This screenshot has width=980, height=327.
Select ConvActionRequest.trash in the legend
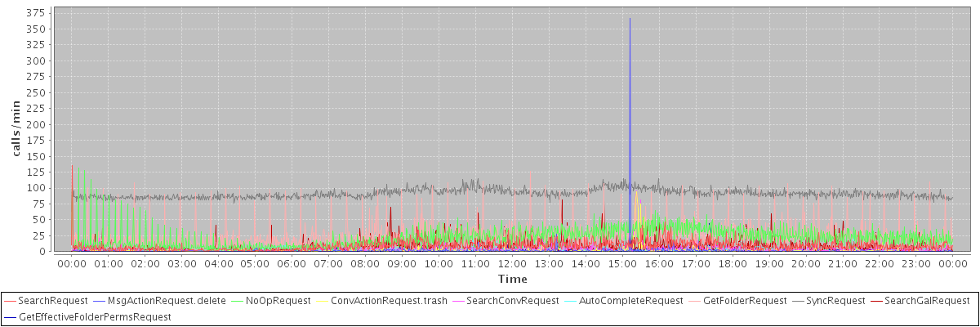(389, 301)
